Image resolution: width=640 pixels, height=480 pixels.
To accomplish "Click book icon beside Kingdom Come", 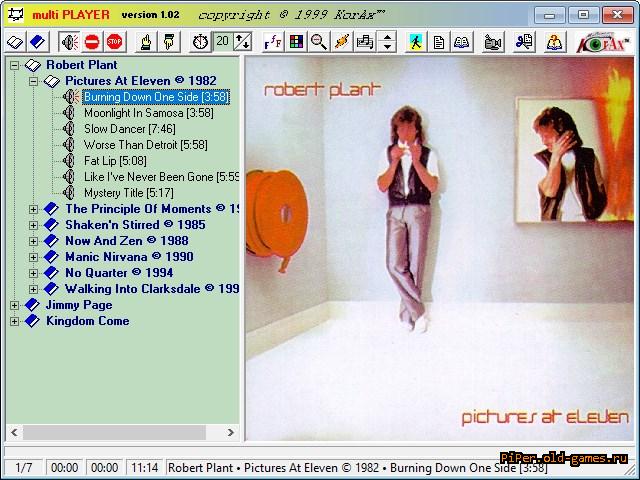I will (x=32, y=321).
